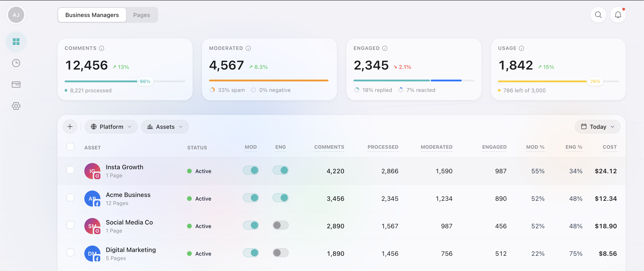Disable the MOD toggle for Insta Growth
Viewport: 644px width, 271px height.
[x=251, y=170]
